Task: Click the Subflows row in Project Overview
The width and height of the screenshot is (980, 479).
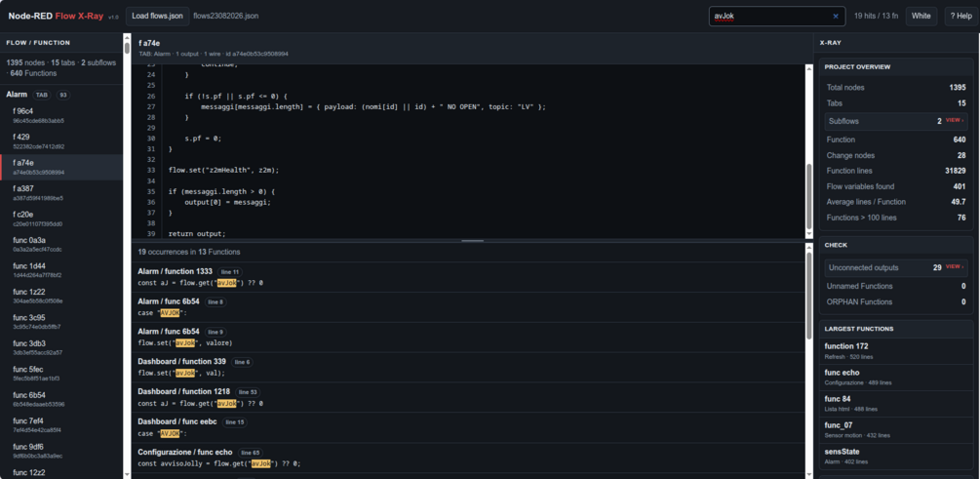Action: [x=896, y=121]
